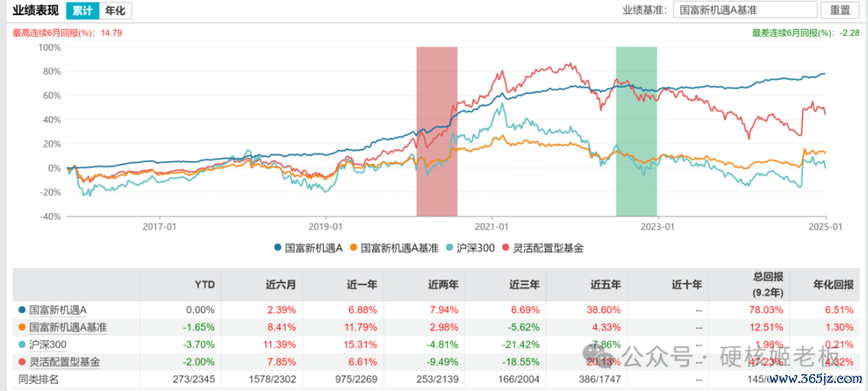Click the blue dot in 国富新机遇A table row
The image size is (868, 391).
point(21,310)
